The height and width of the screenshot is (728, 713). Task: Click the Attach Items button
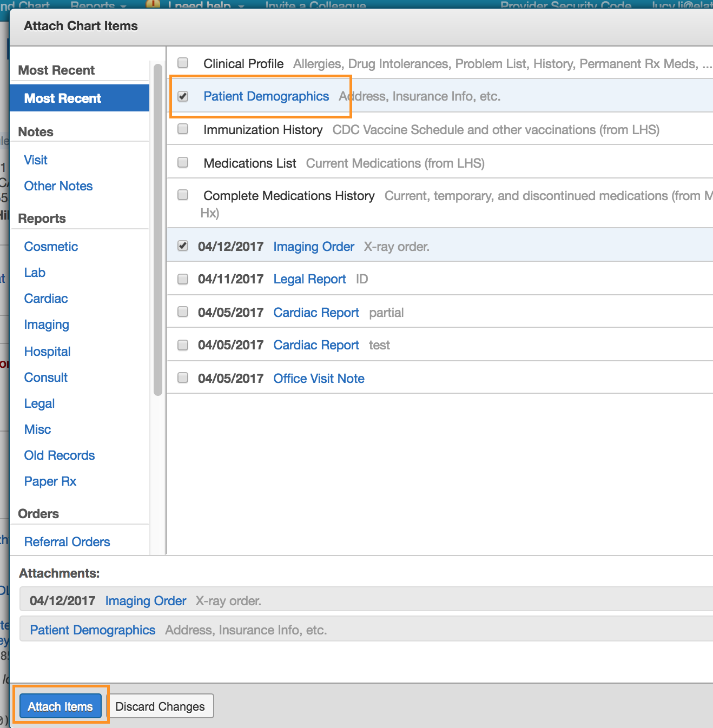point(61,706)
